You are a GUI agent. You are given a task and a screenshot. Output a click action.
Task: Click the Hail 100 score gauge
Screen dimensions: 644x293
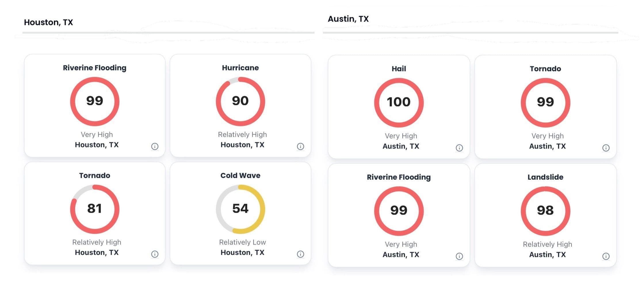click(399, 102)
